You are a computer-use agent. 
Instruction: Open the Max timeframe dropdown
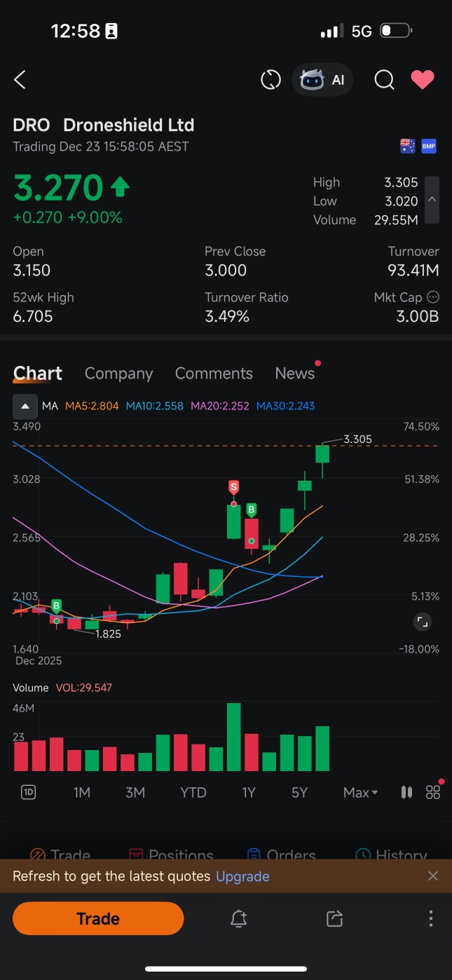point(360,792)
